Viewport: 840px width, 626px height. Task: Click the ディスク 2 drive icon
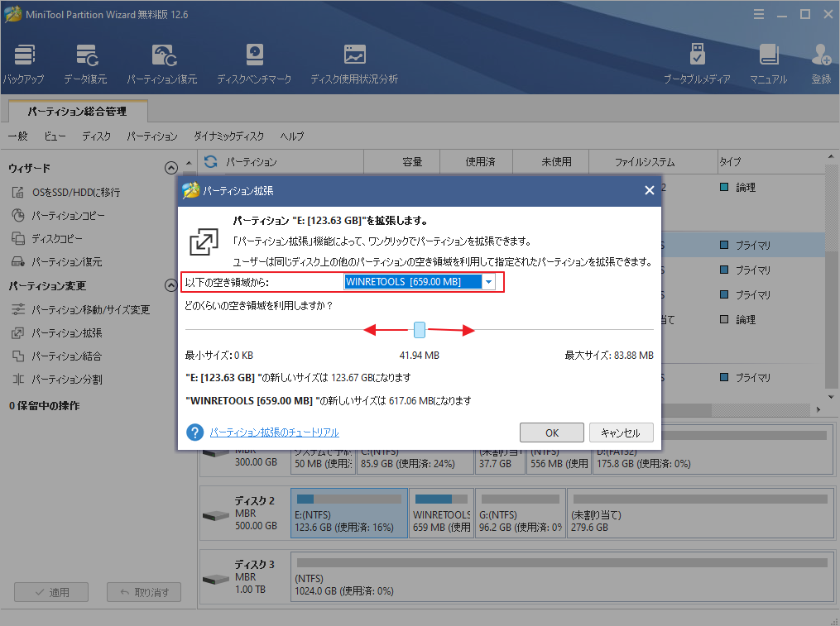(216, 516)
